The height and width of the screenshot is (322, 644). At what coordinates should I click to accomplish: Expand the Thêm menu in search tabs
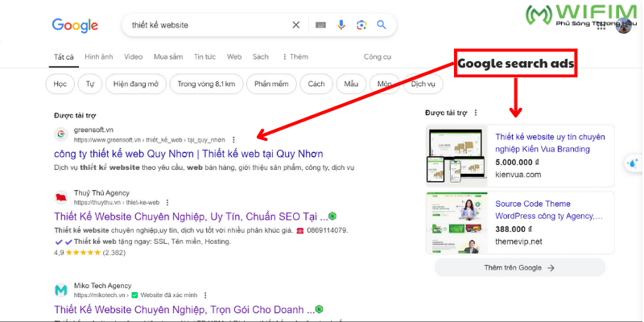coord(295,56)
